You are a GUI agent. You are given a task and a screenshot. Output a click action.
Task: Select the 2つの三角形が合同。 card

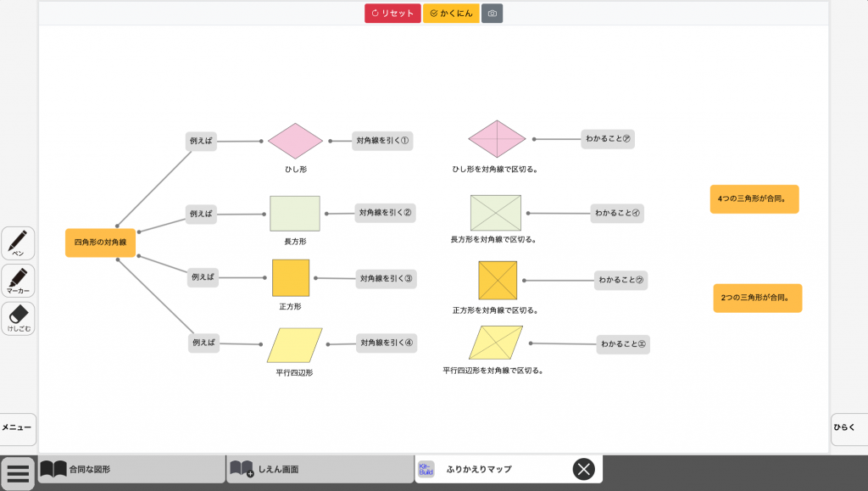point(757,298)
